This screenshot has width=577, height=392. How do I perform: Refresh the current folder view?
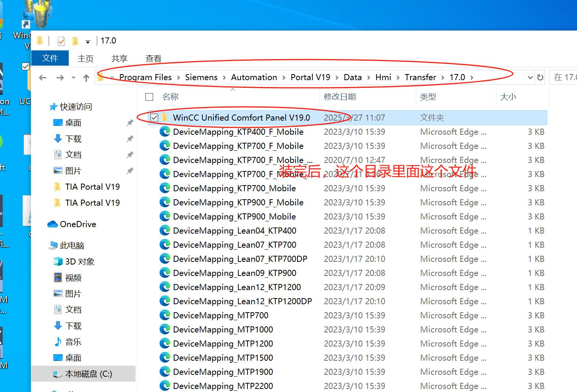click(x=540, y=77)
